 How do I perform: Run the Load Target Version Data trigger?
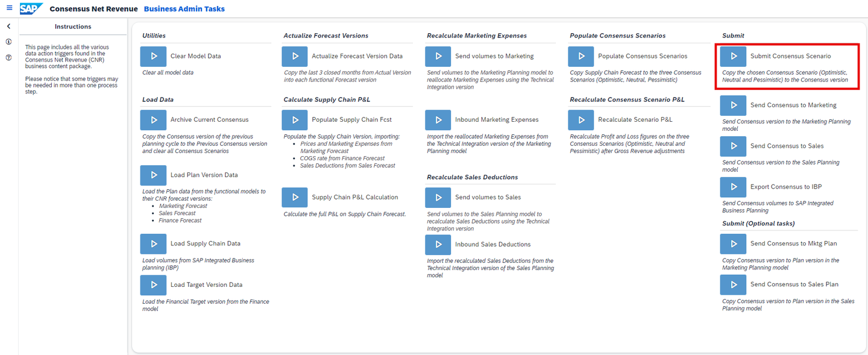[154, 285]
